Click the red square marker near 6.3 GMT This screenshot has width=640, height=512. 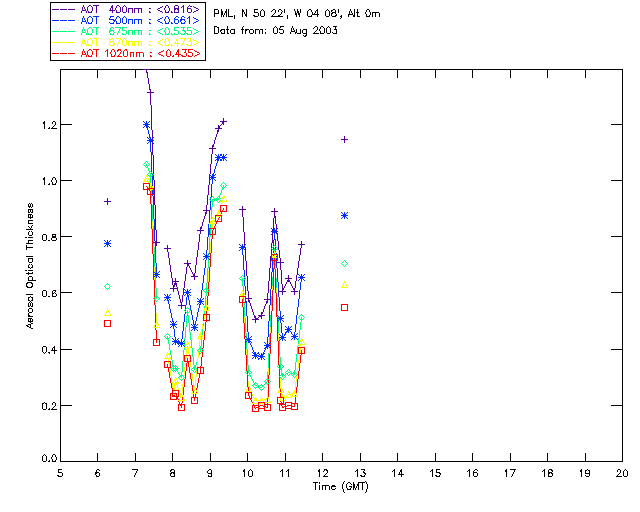pyautogui.click(x=107, y=323)
